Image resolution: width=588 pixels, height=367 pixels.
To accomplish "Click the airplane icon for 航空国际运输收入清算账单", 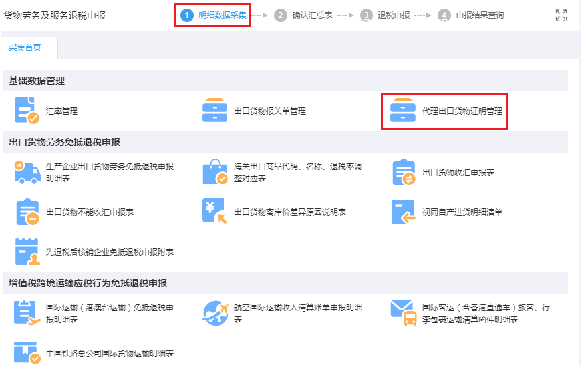I will click(215, 313).
